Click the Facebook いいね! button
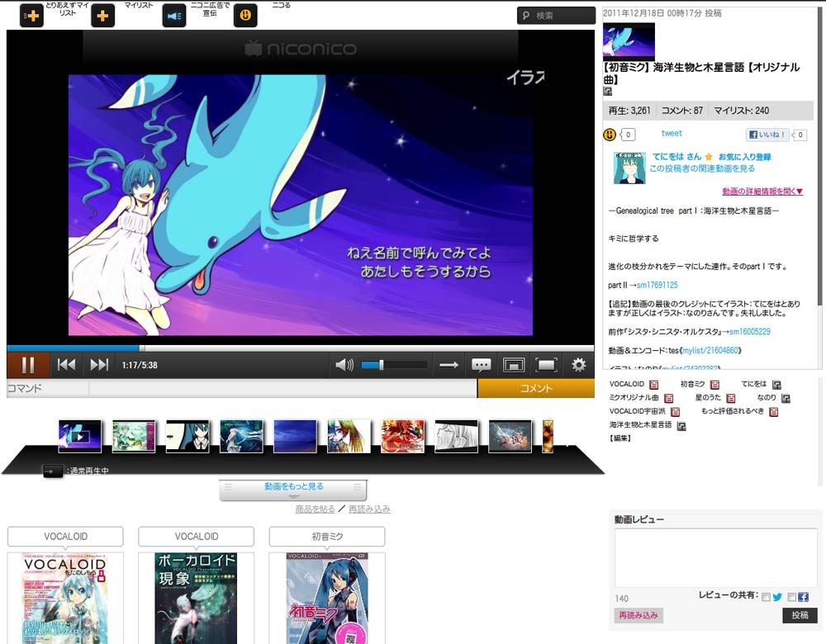This screenshot has width=826, height=644. point(767,135)
